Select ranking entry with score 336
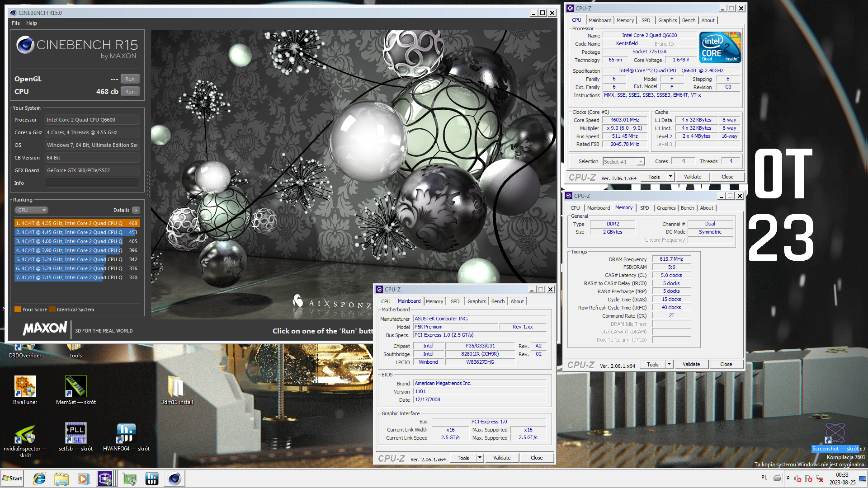 click(x=77, y=268)
